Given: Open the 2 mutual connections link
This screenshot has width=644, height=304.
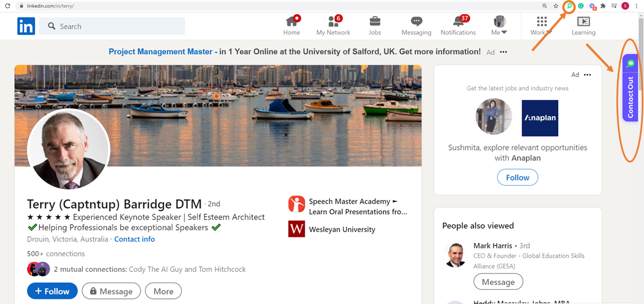Looking at the screenshot, I should (x=150, y=270).
